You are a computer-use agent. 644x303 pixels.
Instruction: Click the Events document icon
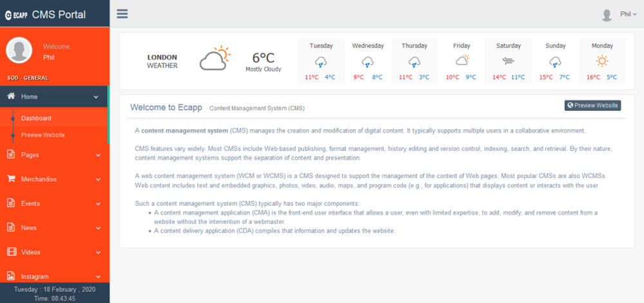click(11, 203)
